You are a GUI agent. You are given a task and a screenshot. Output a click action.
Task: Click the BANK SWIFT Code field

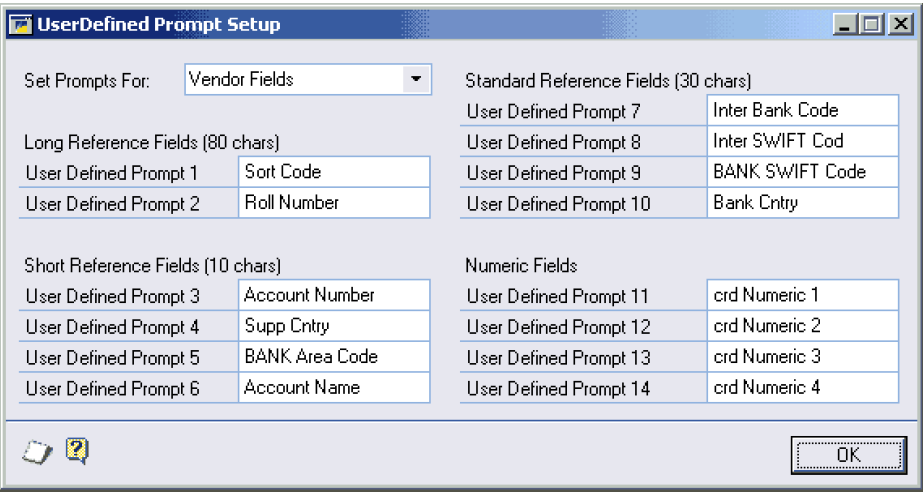[802, 172]
